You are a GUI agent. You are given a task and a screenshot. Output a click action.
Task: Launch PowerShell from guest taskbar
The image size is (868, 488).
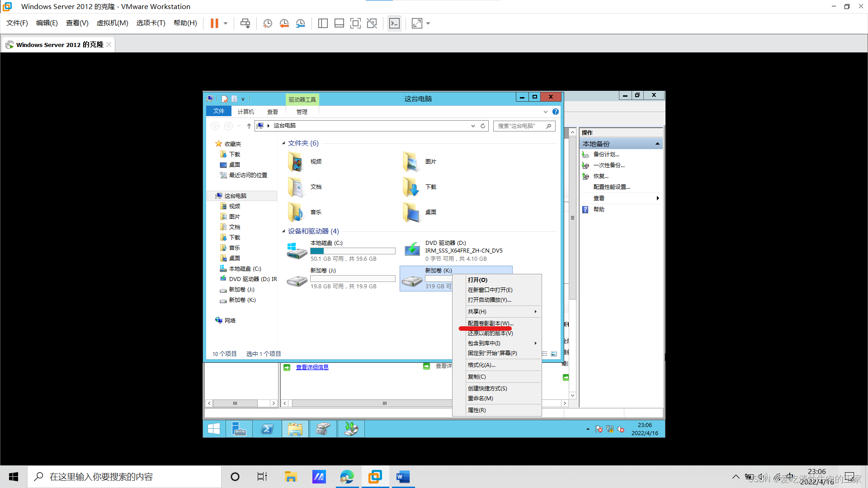click(267, 429)
